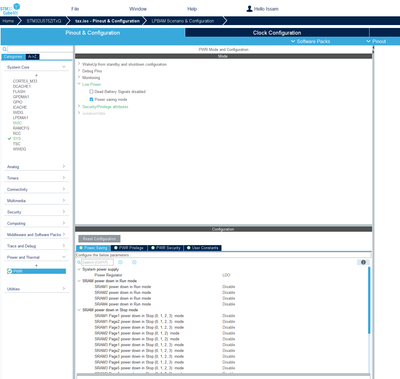Viewport: 400px width, 379px height.
Task: Click the parameter search magnifier icon
Action: click(79, 262)
